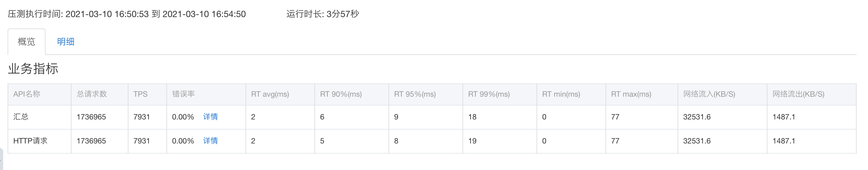Click the 运行时长 3分57秒 text
This screenshot has height=170, width=868.
[x=322, y=14]
